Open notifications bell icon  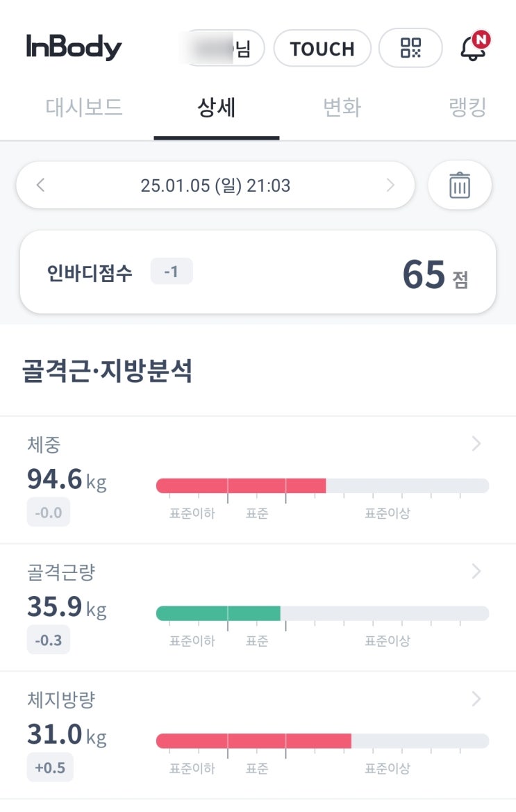tap(474, 48)
